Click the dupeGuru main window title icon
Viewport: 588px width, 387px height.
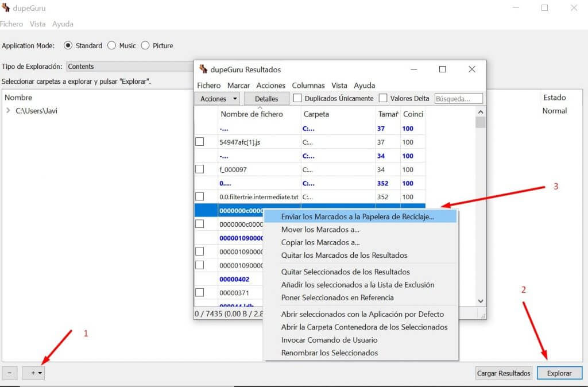coord(5,7)
